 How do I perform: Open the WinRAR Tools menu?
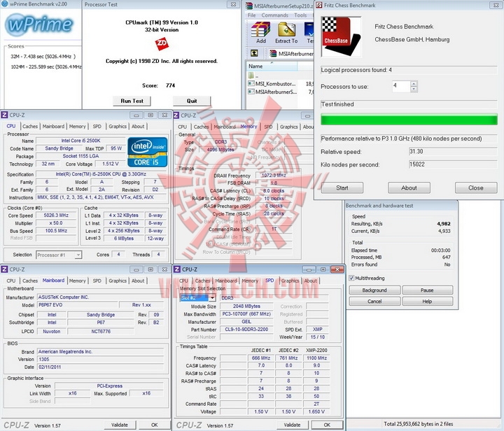pos(300,15)
